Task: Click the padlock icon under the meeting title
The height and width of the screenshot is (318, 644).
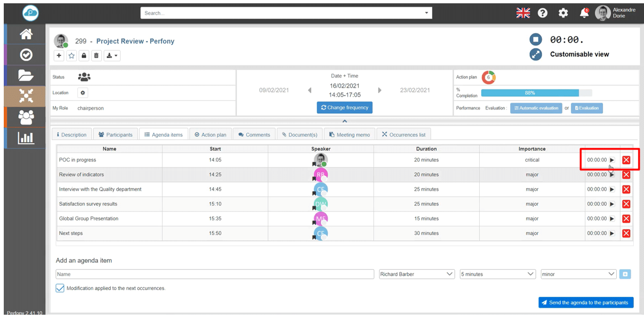Action: click(84, 56)
